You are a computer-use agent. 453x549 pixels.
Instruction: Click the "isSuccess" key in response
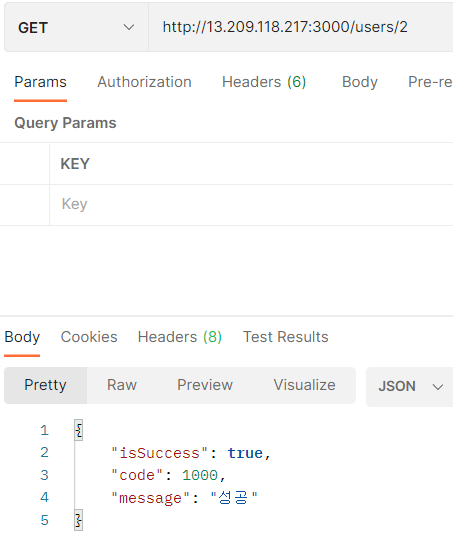[160, 453]
